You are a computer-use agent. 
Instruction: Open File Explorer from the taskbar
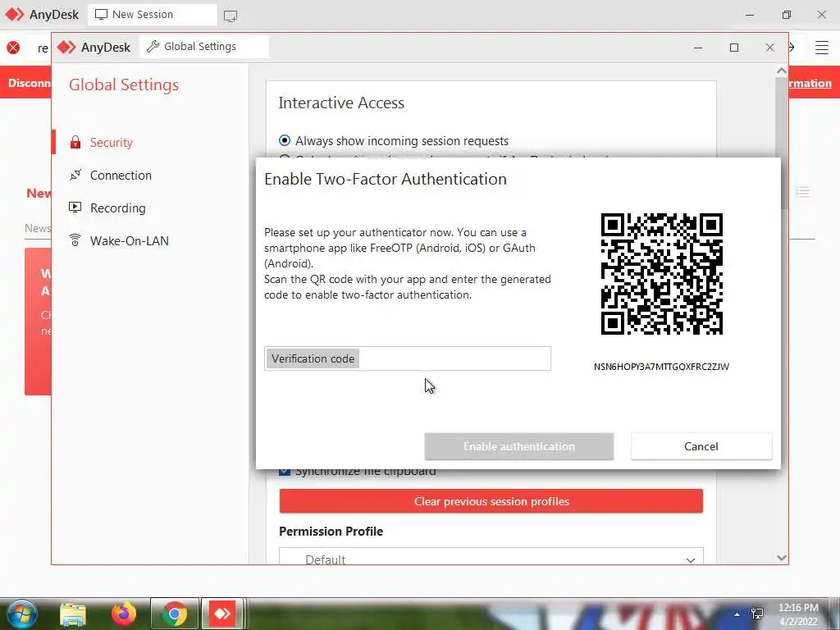[x=73, y=614]
